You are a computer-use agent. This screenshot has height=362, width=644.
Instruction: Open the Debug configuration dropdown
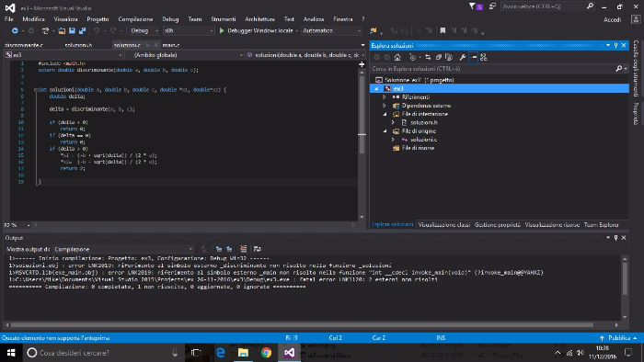(145, 30)
